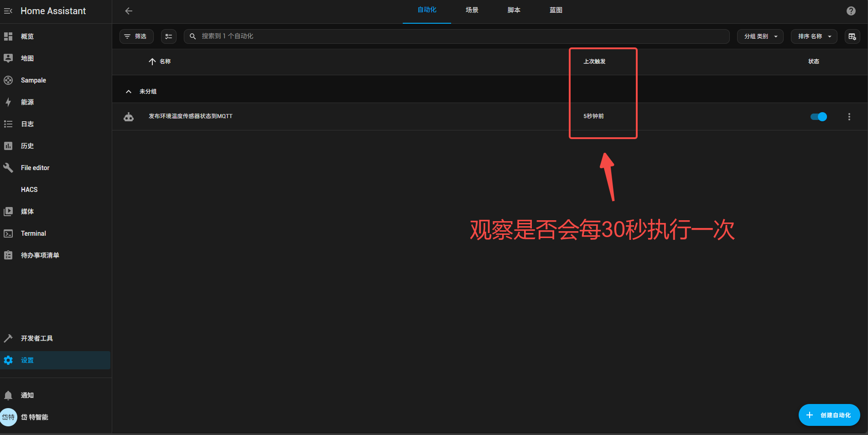Open the help question mark icon
The height and width of the screenshot is (435, 868).
tap(851, 11)
